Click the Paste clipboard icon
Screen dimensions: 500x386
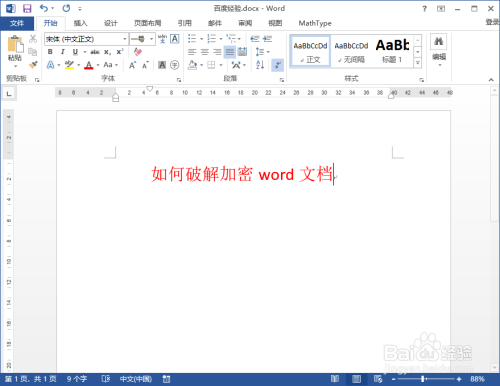coord(15,44)
